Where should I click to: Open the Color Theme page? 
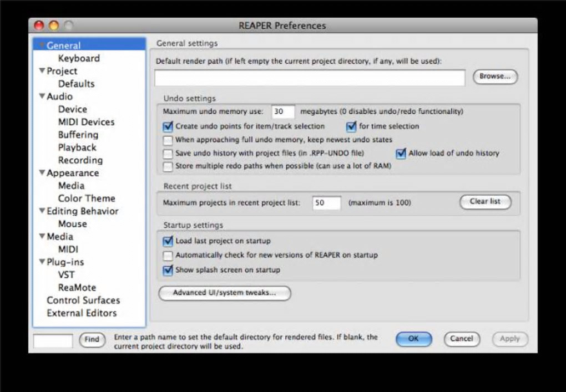tap(87, 198)
